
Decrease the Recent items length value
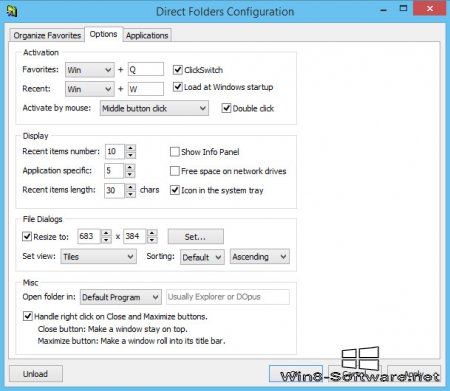(131, 194)
